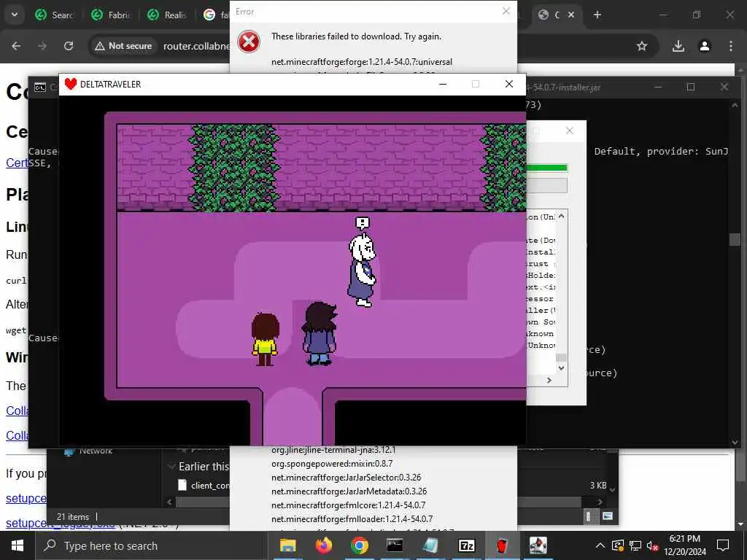Image resolution: width=747 pixels, height=560 pixels.
Task: Click the red error icon in Error dialog
Action: pyautogui.click(x=249, y=42)
